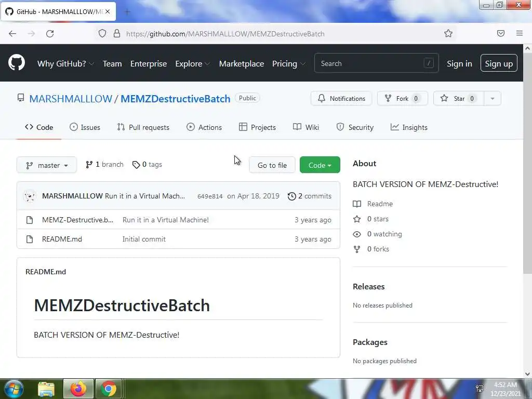Go to the Actions tab
Image resolution: width=532 pixels, height=399 pixels.
(204, 127)
